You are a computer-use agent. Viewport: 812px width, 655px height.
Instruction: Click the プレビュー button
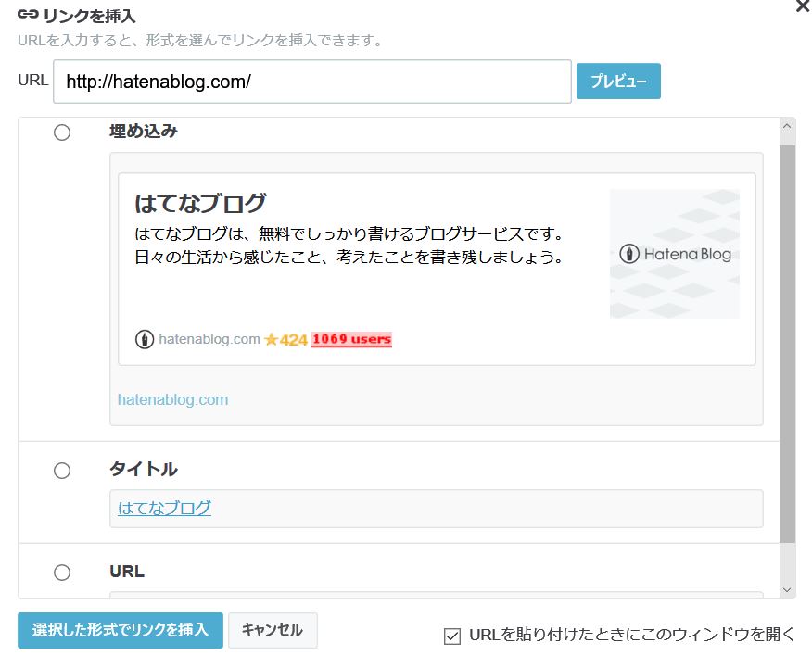coord(618,81)
